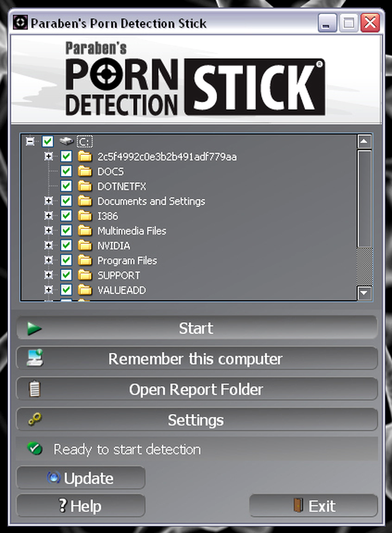This screenshot has height=533, width=392.
Task: Click the 2c5f4992c0e3b2b491adf779aa folder icon
Action: [x=85, y=156]
